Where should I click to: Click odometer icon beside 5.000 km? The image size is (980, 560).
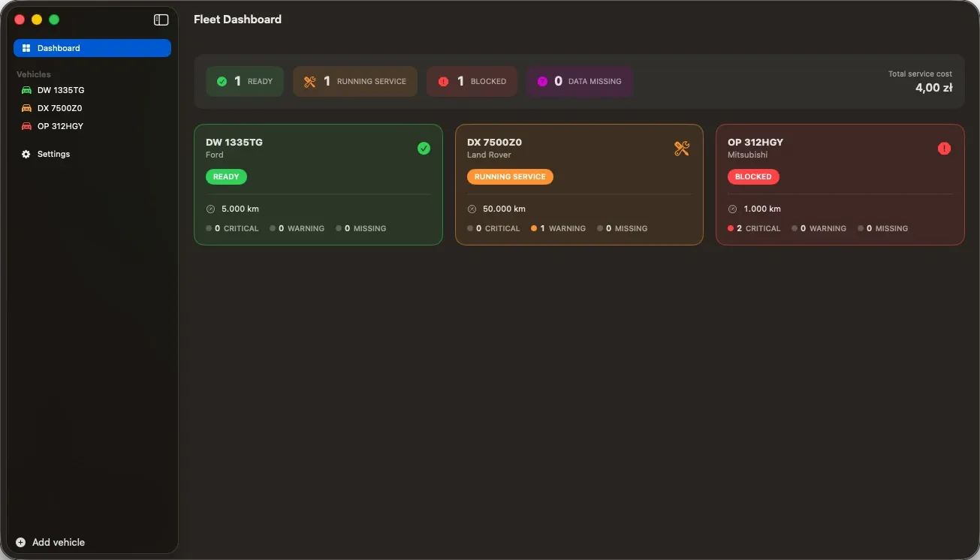click(x=210, y=209)
